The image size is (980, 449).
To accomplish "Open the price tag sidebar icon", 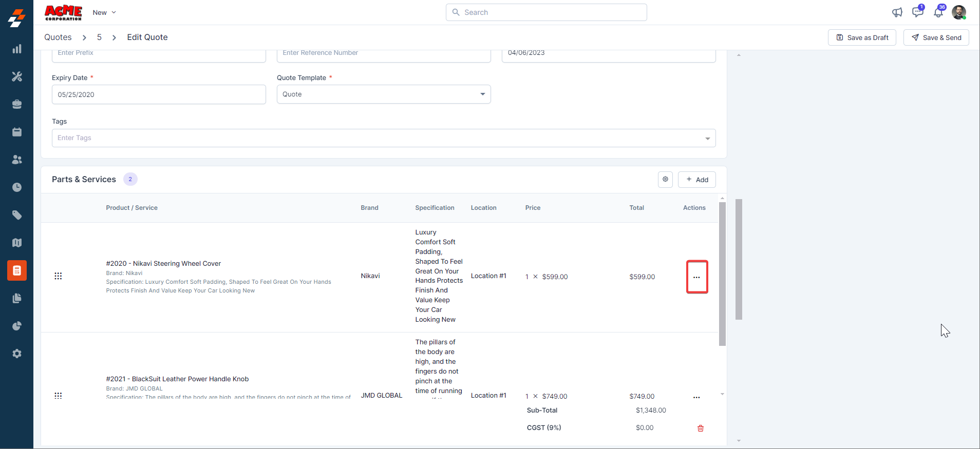I will click(x=17, y=215).
